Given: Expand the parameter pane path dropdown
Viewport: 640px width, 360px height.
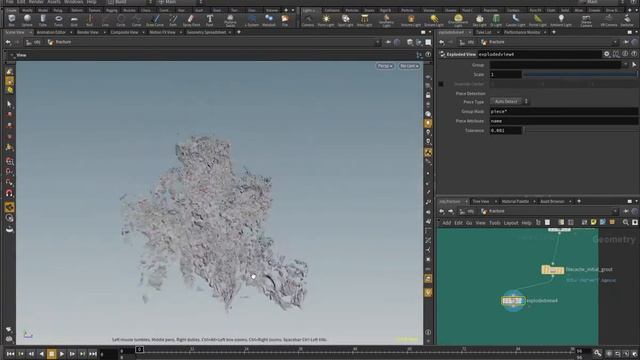Looking at the screenshot, I should pos(615,42).
